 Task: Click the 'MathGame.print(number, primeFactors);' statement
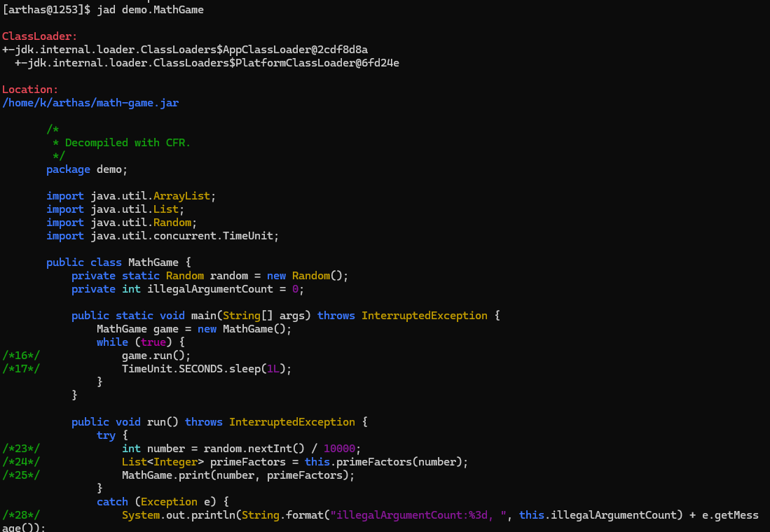click(x=238, y=475)
